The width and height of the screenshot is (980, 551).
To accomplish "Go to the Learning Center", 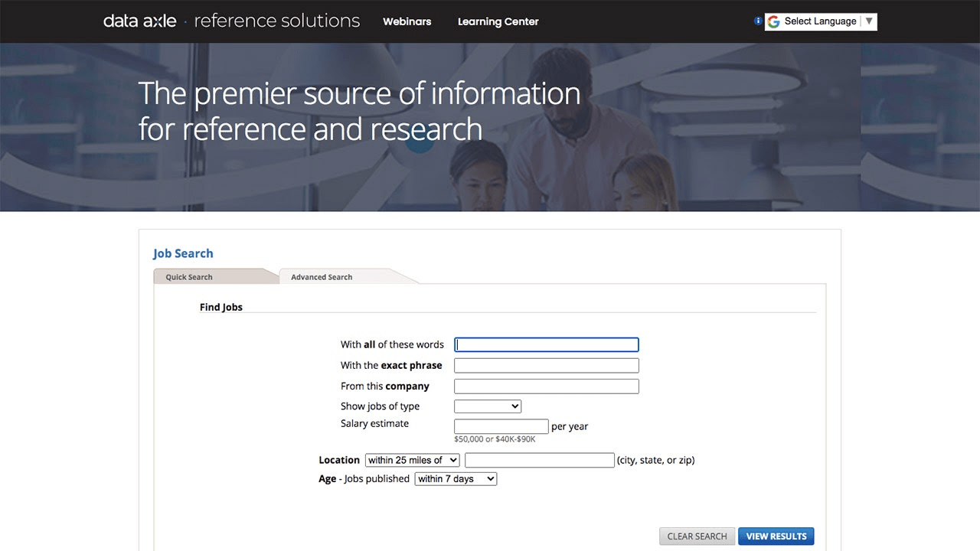I will click(498, 21).
